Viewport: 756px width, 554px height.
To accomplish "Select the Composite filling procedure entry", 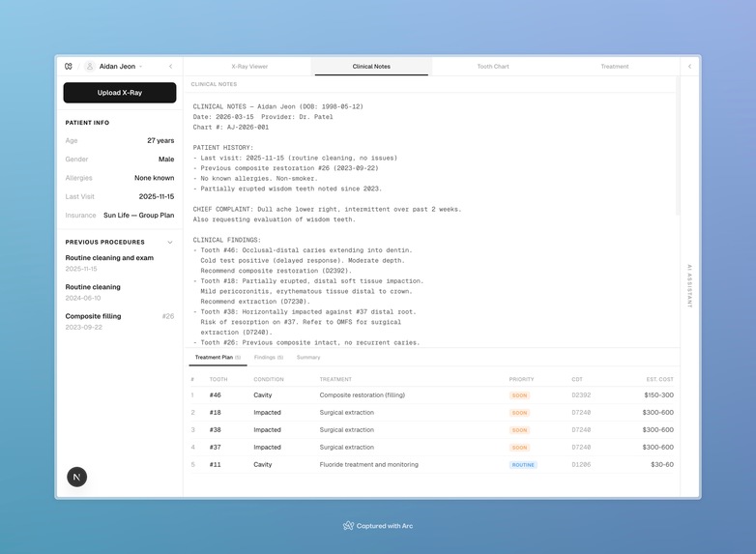I will tap(120, 321).
